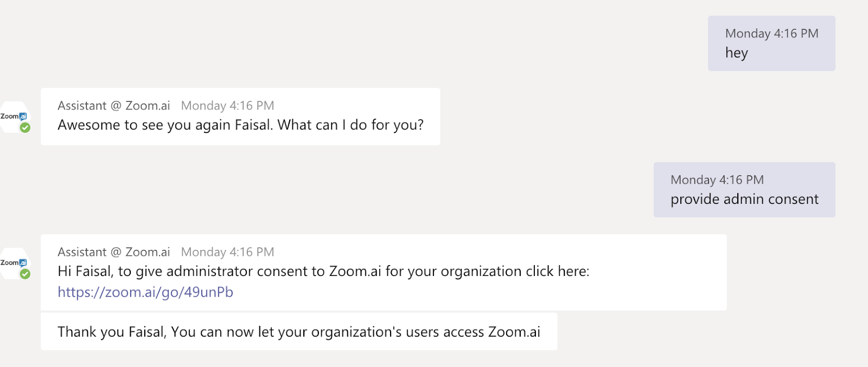The height and width of the screenshot is (367, 868).
Task: Click the timestamp next to the lower Assistant name
Action: [228, 252]
